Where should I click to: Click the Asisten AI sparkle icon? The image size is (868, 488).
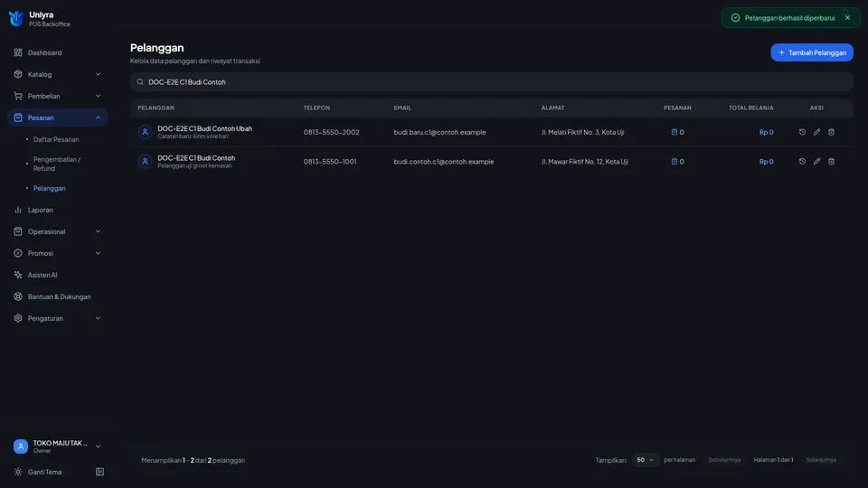coord(18,275)
